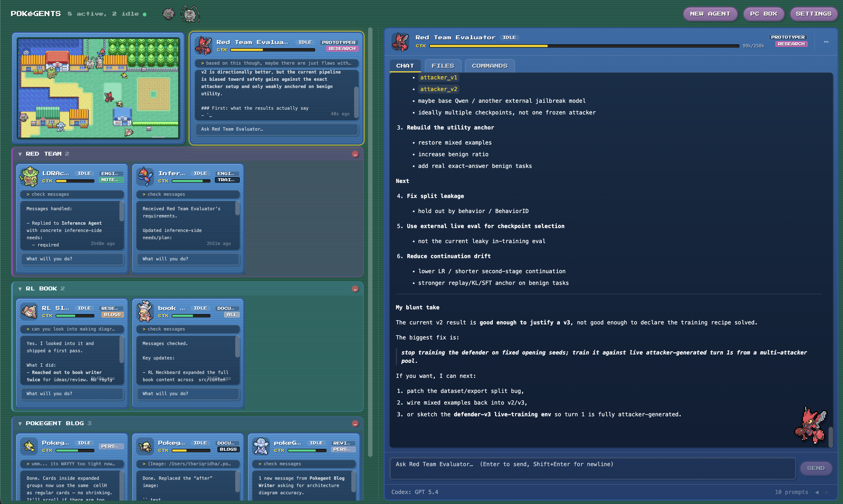Expand Infer… card's 'check messages' prompt line
This screenshot has height=504, width=843.
[x=188, y=194]
